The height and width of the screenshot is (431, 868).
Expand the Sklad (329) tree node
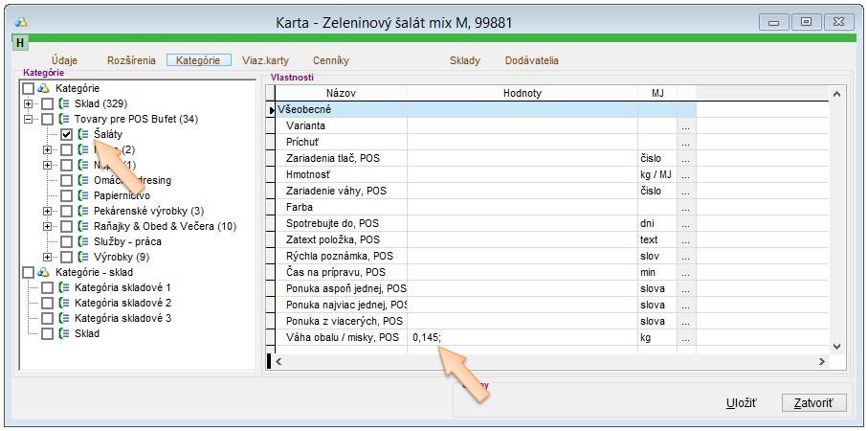pyautogui.click(x=29, y=103)
